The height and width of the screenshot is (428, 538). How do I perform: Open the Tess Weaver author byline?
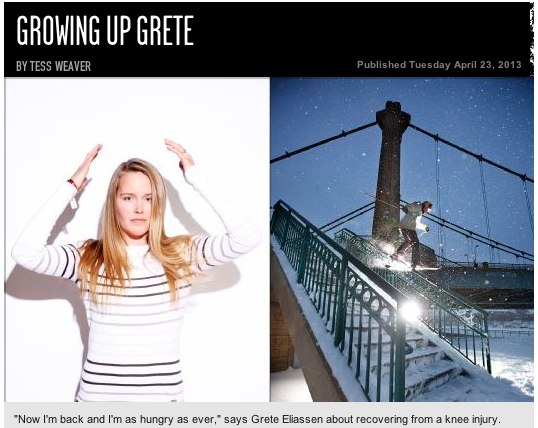click(x=54, y=66)
